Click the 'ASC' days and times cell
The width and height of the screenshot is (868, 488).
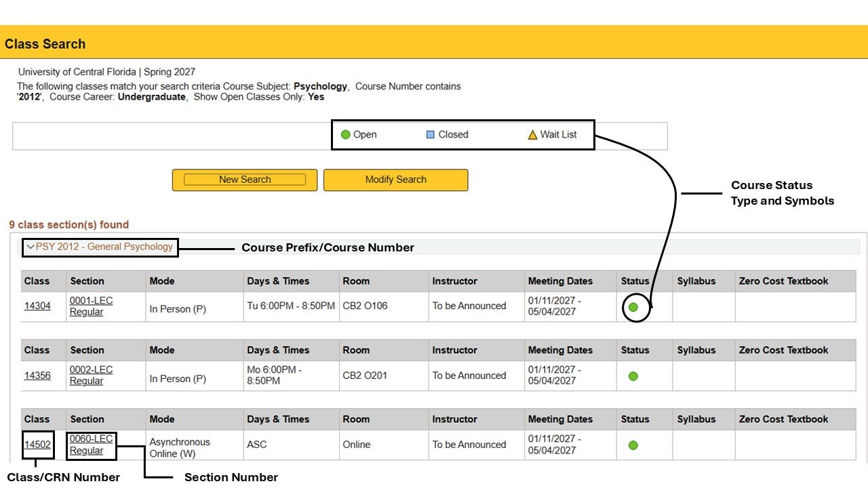pyautogui.click(x=291, y=445)
